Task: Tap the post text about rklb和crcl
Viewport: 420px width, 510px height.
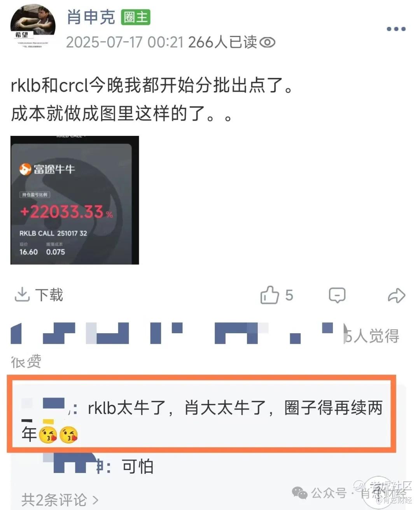Action: pos(152,99)
